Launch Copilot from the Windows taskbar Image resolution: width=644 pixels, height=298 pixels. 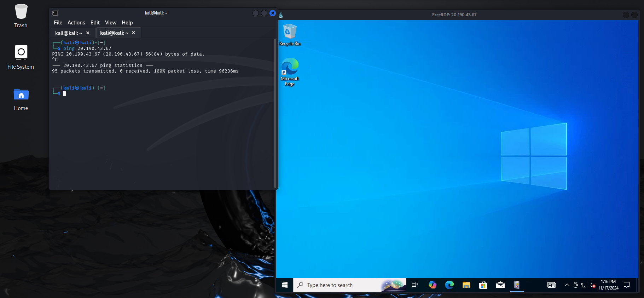tap(432, 285)
